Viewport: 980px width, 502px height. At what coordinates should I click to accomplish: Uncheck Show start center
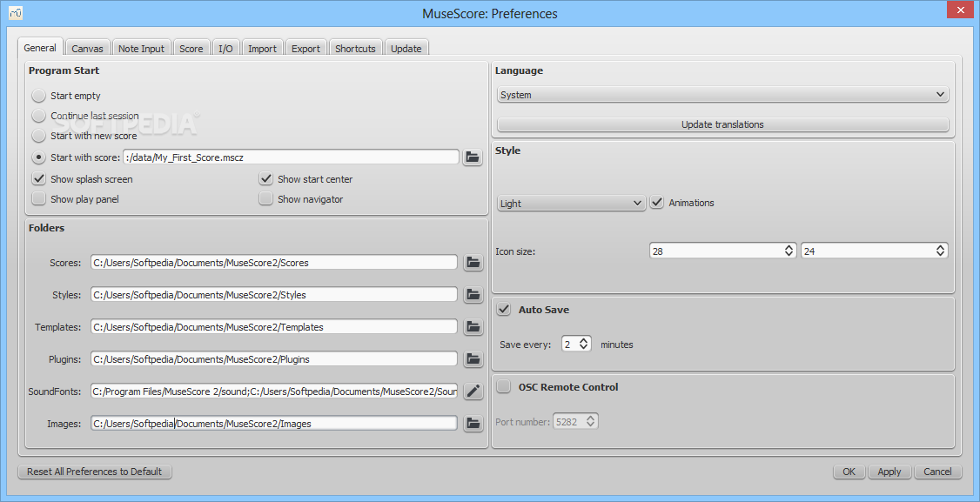pyautogui.click(x=266, y=179)
